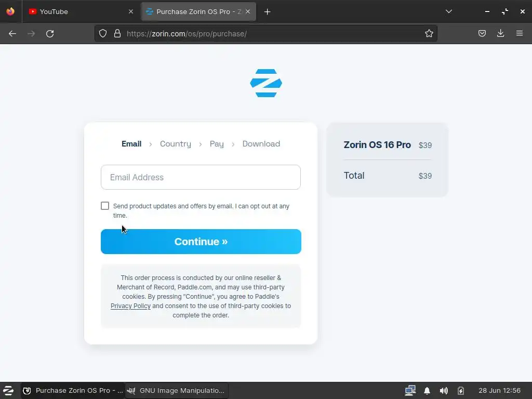Click the Continue » button
The height and width of the screenshot is (399, 532).
tap(201, 242)
